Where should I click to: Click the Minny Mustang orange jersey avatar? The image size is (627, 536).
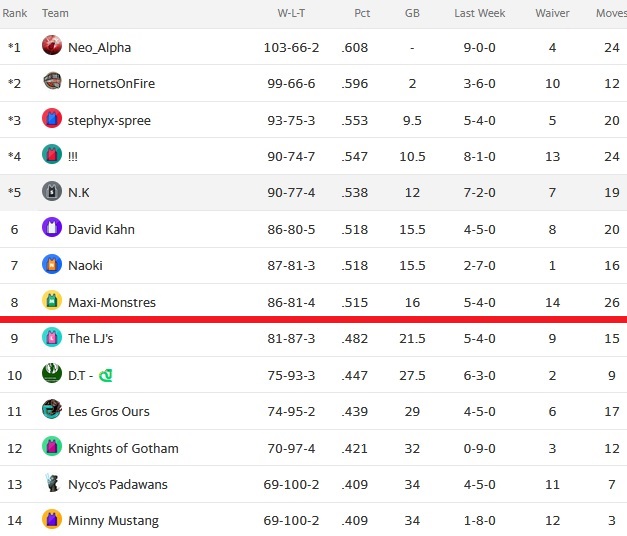tap(52, 519)
